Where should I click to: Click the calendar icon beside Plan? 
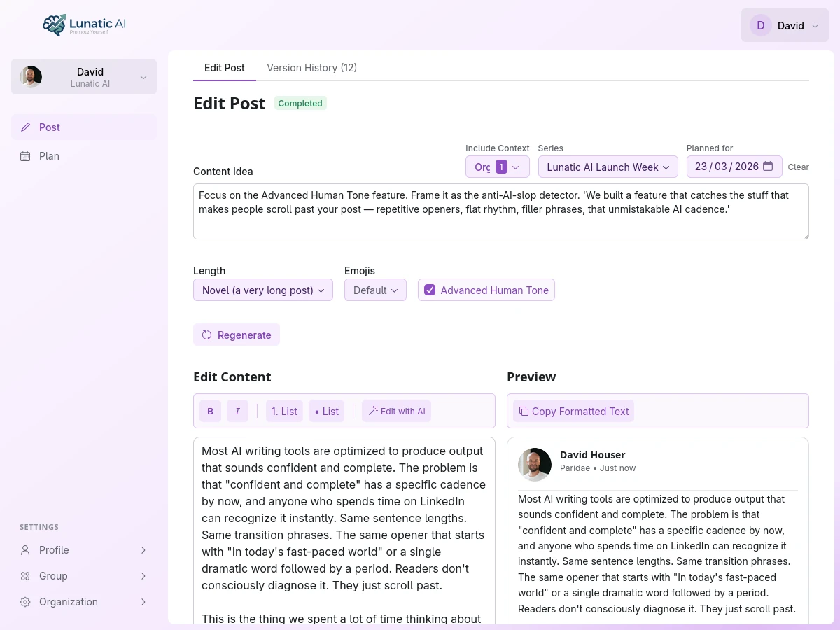click(25, 156)
